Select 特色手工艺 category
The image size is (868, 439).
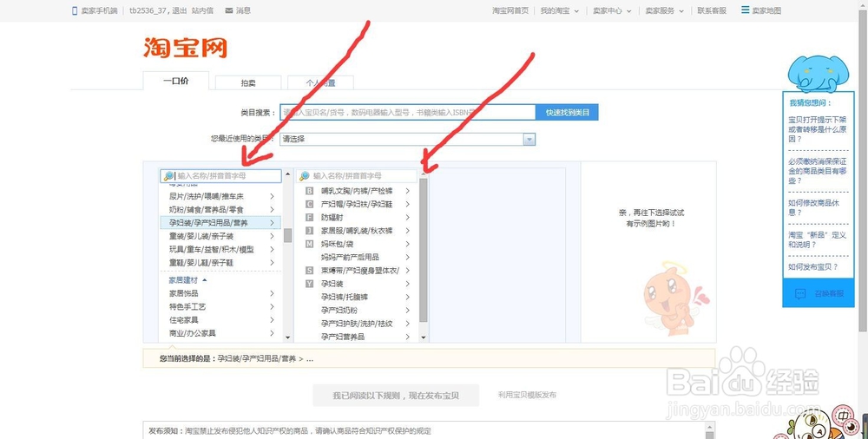point(221,306)
